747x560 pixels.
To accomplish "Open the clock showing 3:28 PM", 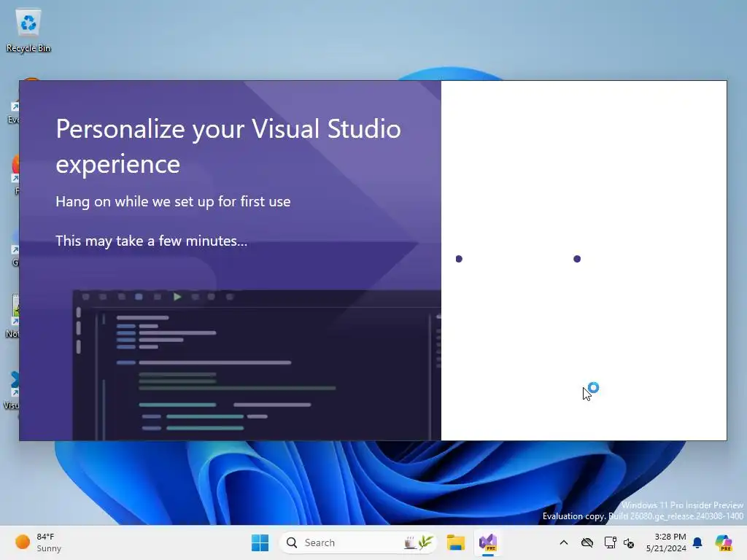I will 666,542.
